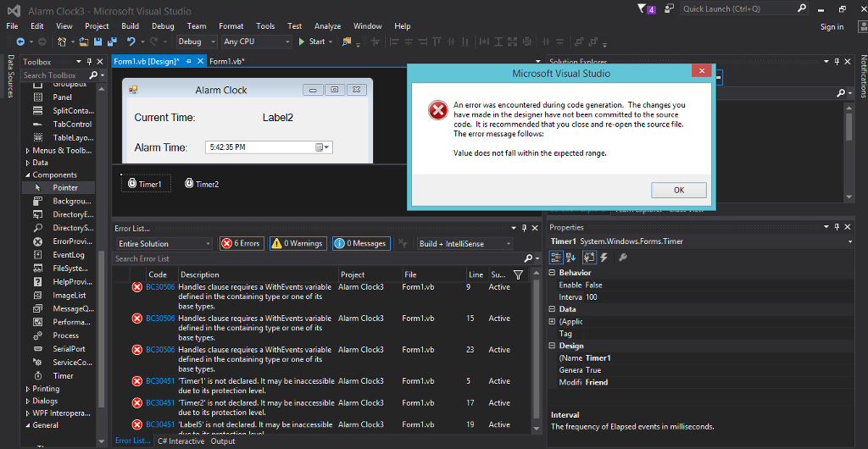The height and width of the screenshot is (449, 868).
Task: Click the Error List filter funnel icon
Action: 518,274
